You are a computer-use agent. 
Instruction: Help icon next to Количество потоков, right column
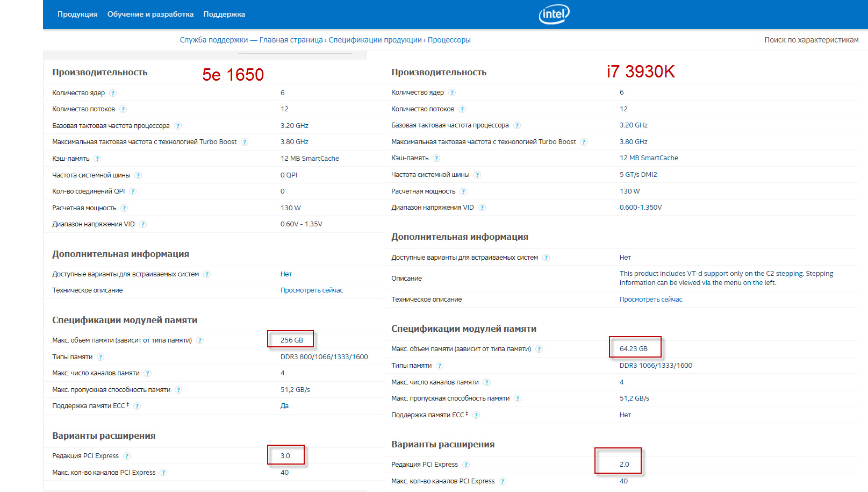[x=462, y=109]
